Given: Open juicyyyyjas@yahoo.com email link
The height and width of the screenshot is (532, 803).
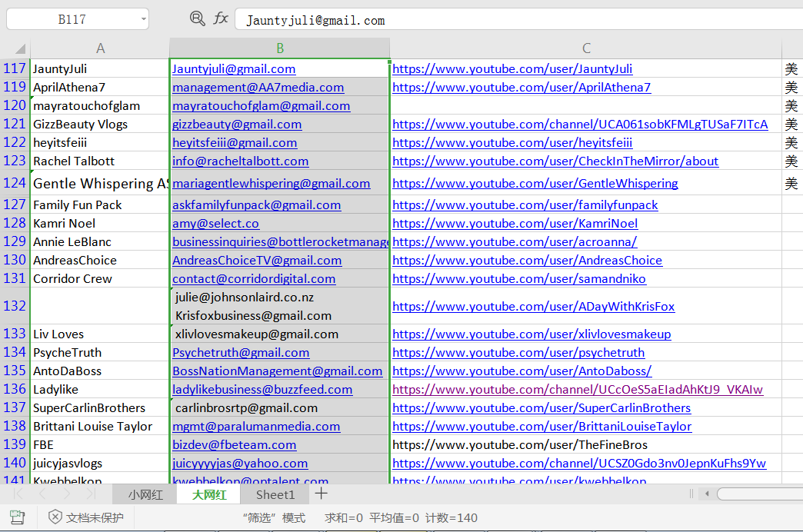Looking at the screenshot, I should pyautogui.click(x=240, y=463).
